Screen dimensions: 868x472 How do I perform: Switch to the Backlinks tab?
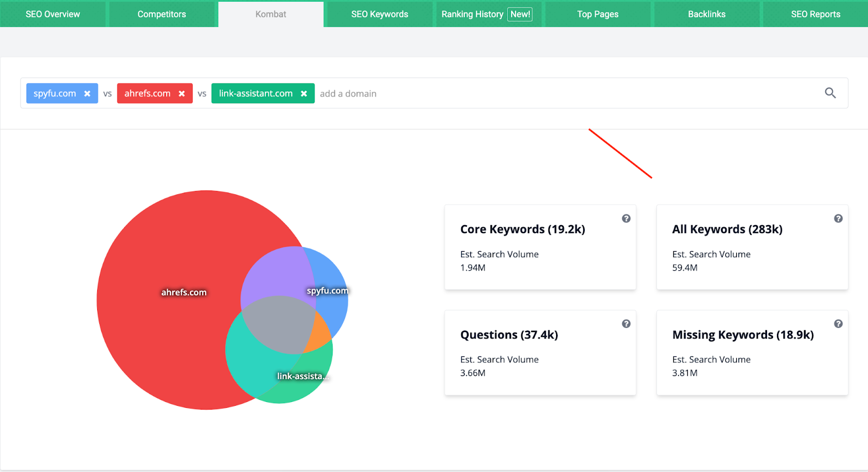[x=707, y=14]
